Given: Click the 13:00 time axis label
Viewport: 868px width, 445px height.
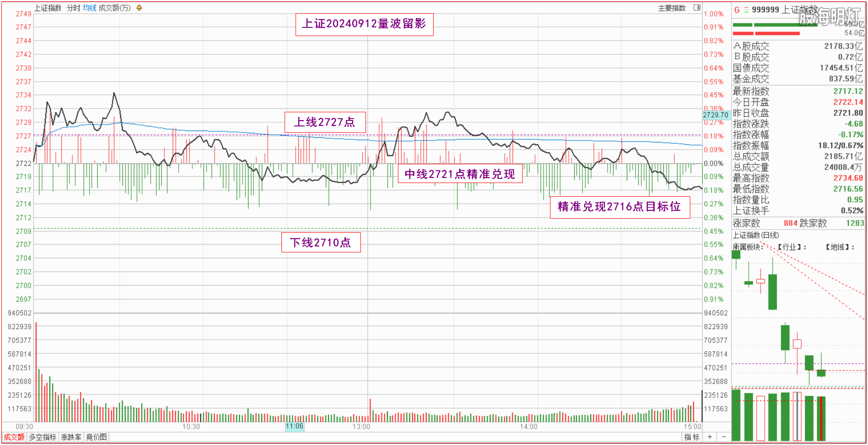Looking at the screenshot, I should pyautogui.click(x=361, y=426).
